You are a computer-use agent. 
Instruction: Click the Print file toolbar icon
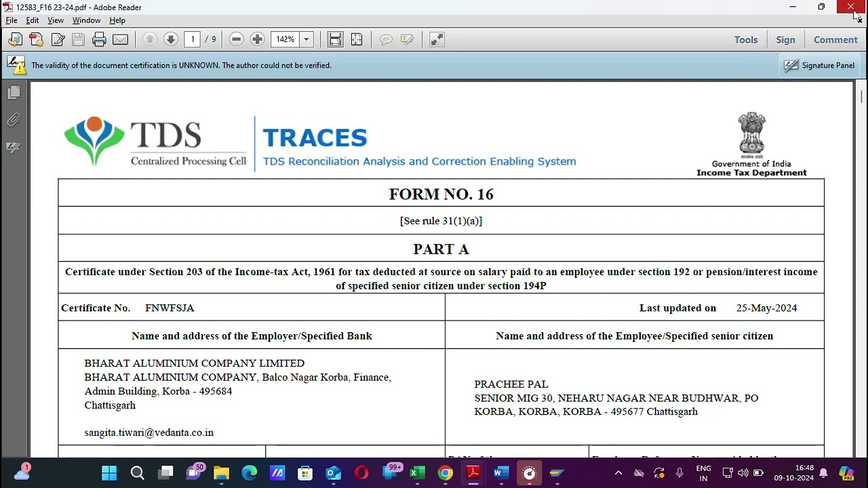click(99, 39)
